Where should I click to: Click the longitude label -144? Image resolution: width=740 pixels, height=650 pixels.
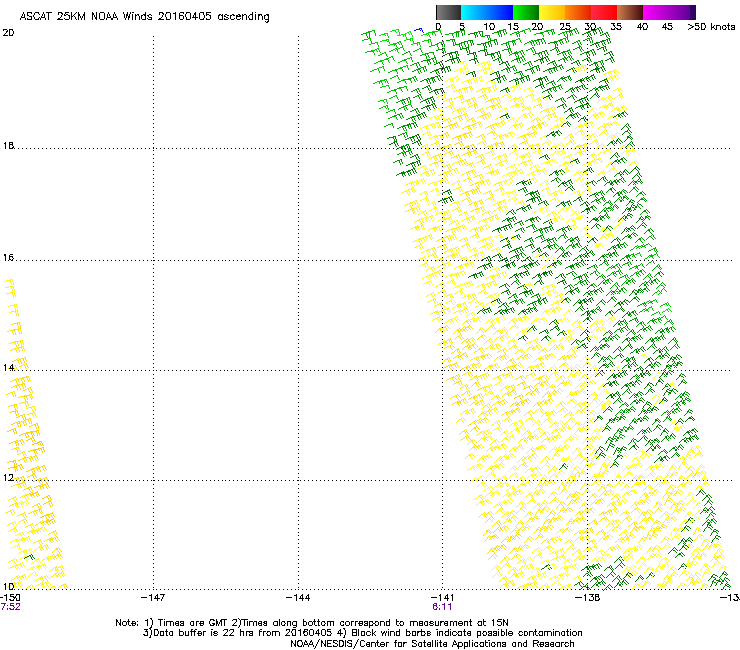298,598
